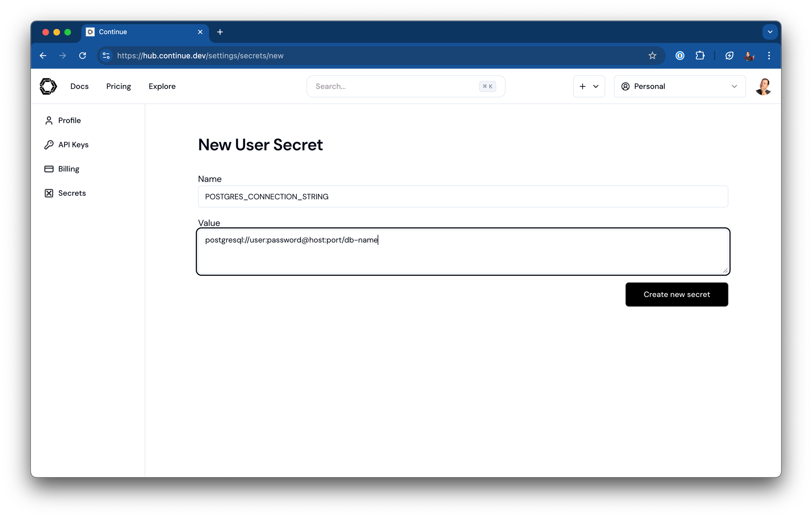This screenshot has width=812, height=518.
Task: Select Secrets in the sidebar
Action: (71, 193)
